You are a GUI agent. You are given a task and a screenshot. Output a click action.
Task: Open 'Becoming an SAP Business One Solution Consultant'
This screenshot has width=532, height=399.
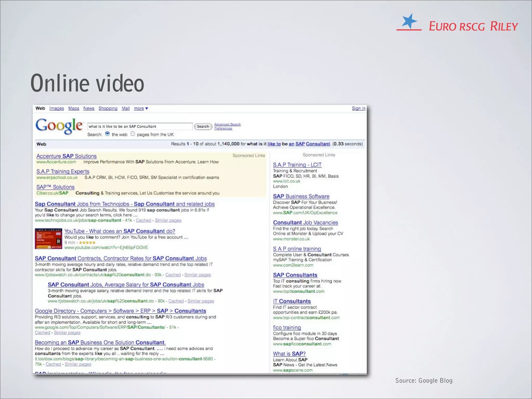click(x=100, y=343)
